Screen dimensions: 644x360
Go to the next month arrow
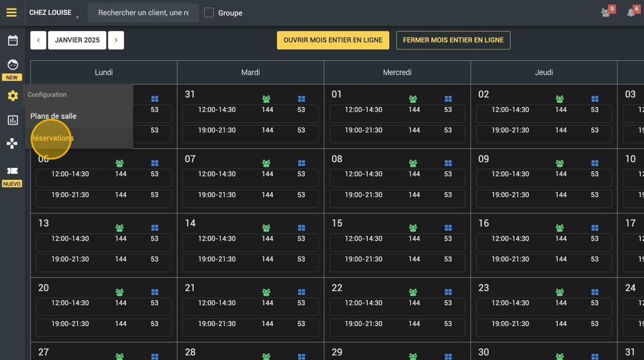click(x=116, y=40)
